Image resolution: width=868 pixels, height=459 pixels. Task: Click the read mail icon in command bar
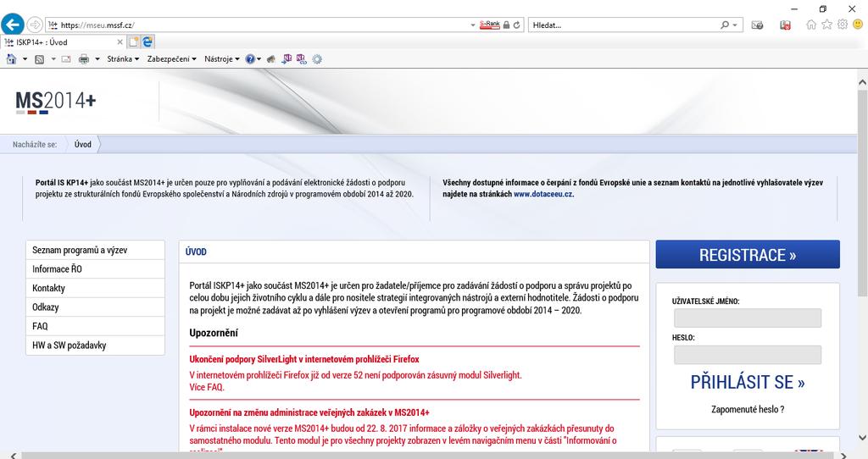pos(66,59)
